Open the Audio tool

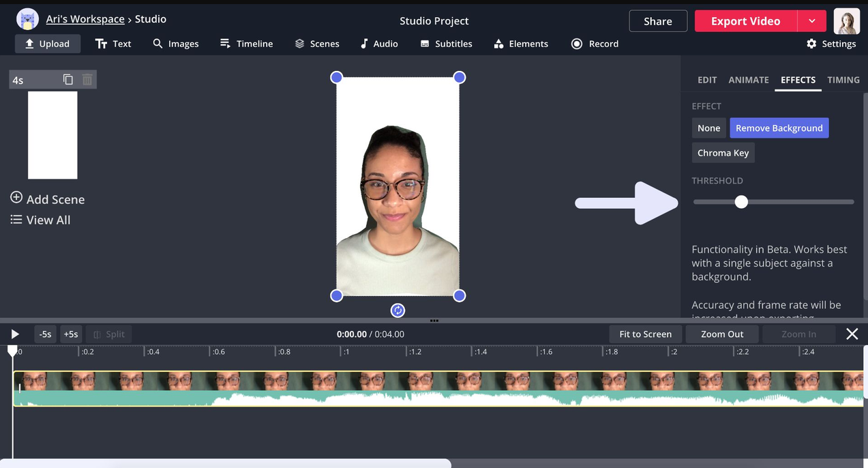tap(379, 44)
